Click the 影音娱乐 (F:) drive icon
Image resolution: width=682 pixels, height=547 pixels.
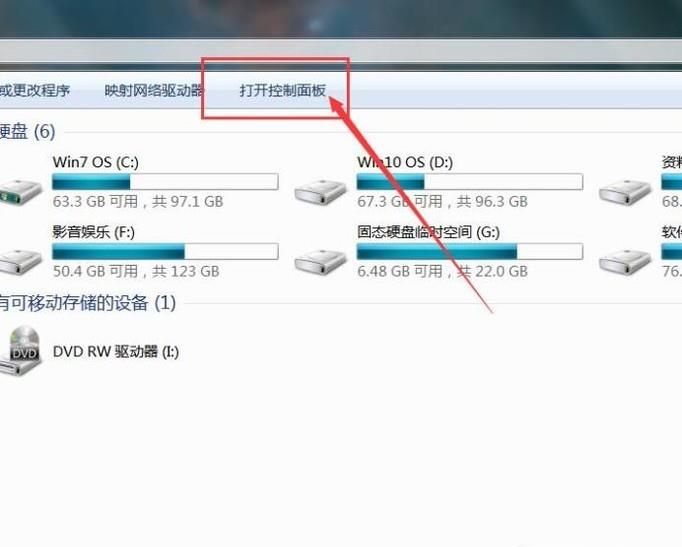pos(20,261)
